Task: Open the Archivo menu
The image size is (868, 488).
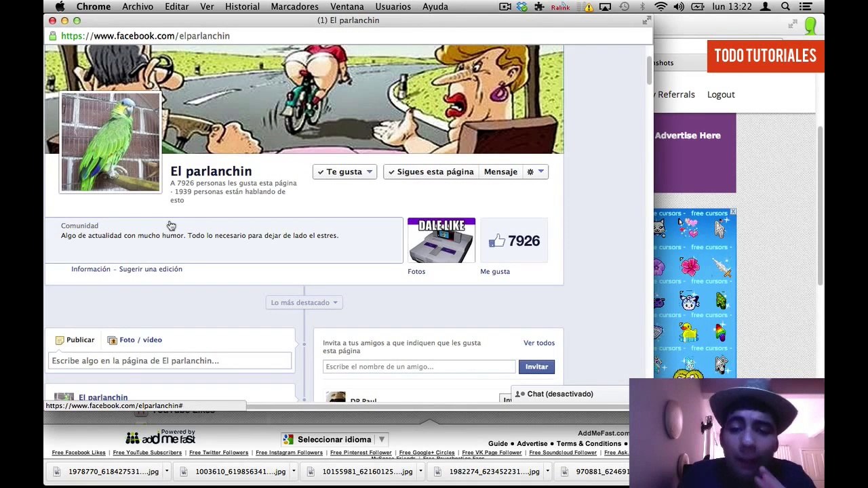Action: click(138, 7)
